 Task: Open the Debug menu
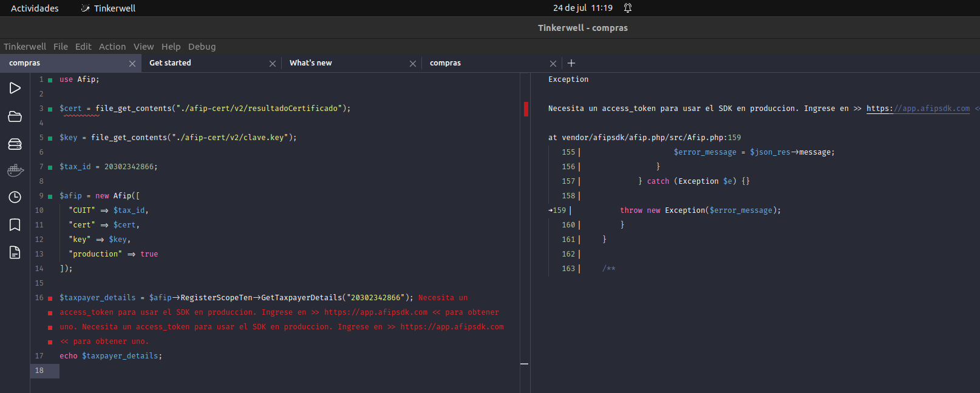(x=202, y=47)
